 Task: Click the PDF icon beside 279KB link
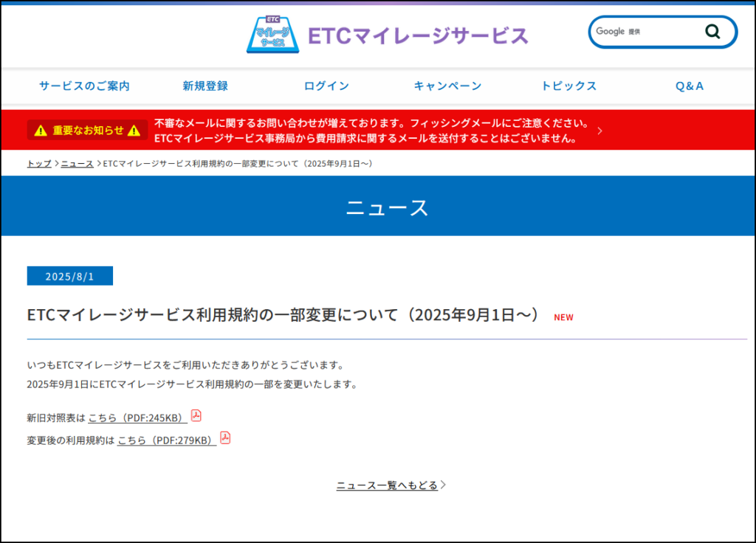pyautogui.click(x=225, y=437)
